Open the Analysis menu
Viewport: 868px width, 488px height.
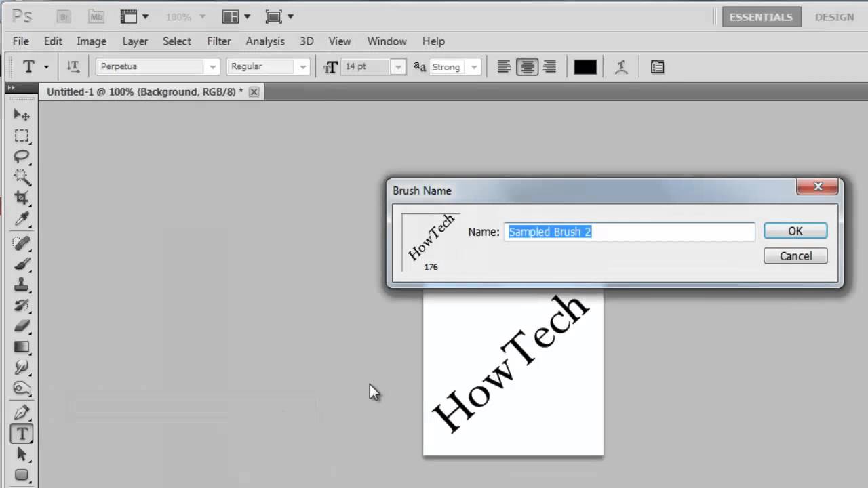point(265,41)
